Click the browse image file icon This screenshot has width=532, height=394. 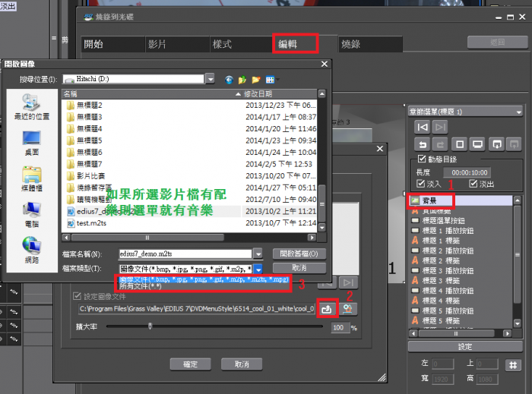click(327, 308)
